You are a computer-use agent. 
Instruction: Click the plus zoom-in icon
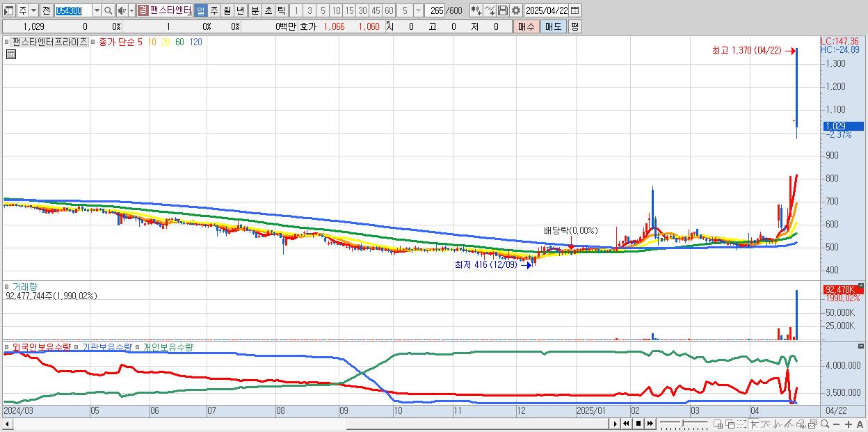(849, 424)
